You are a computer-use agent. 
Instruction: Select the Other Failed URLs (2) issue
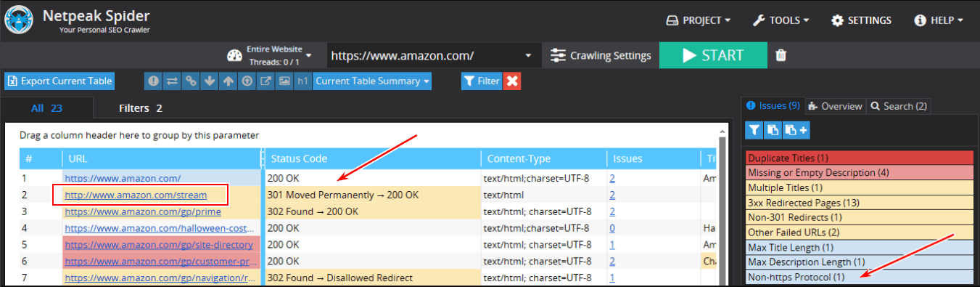tap(859, 233)
